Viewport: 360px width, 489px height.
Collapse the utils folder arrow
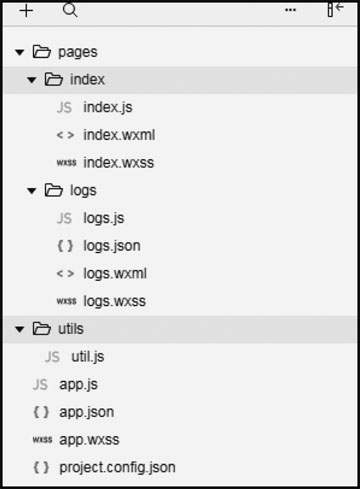20,329
